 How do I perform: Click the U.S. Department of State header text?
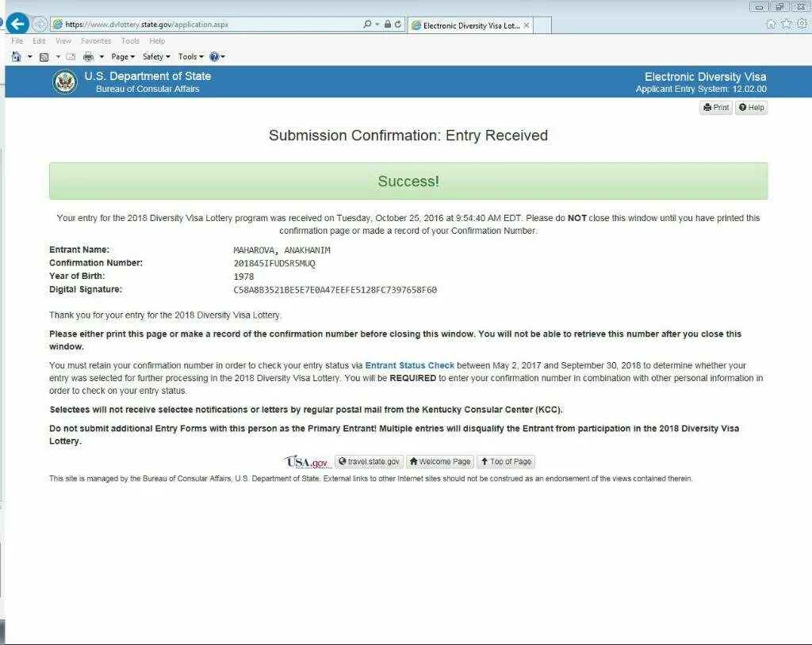click(147, 76)
